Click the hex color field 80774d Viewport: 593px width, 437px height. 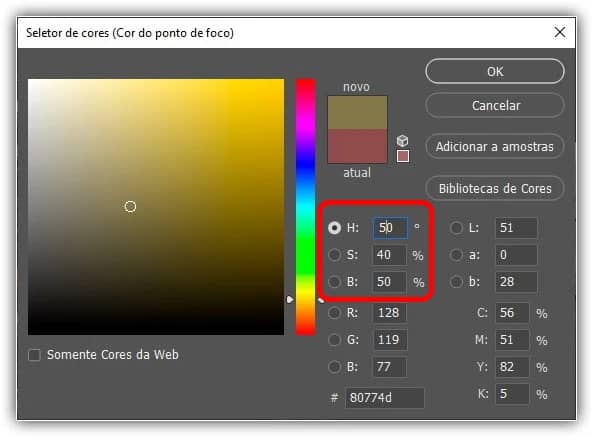tap(384, 398)
